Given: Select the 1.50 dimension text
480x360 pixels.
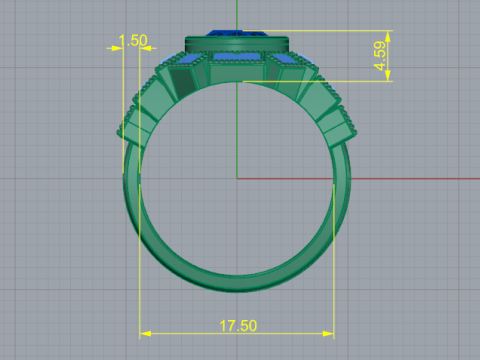Looking at the screenshot, I should [x=133, y=41].
